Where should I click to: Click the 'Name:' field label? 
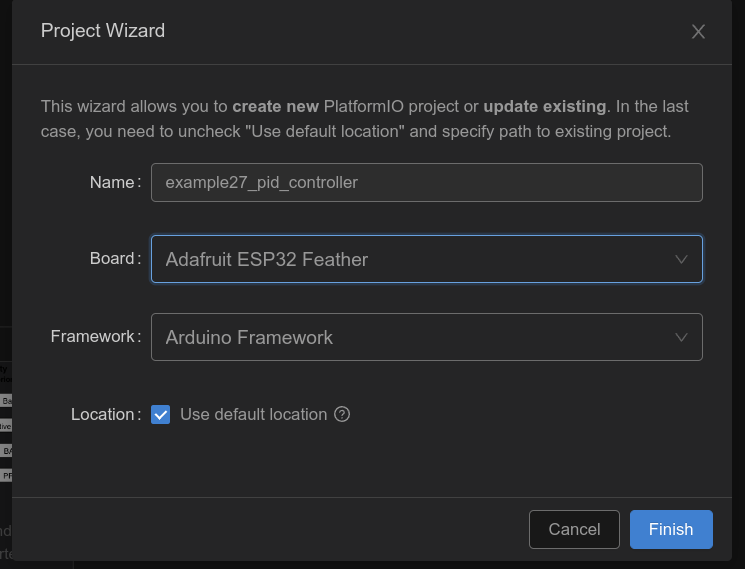click(x=114, y=182)
